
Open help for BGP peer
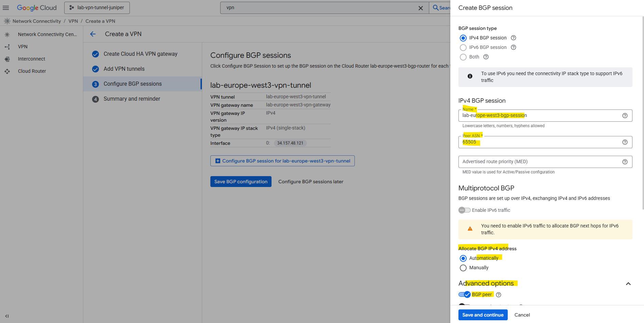click(x=499, y=295)
